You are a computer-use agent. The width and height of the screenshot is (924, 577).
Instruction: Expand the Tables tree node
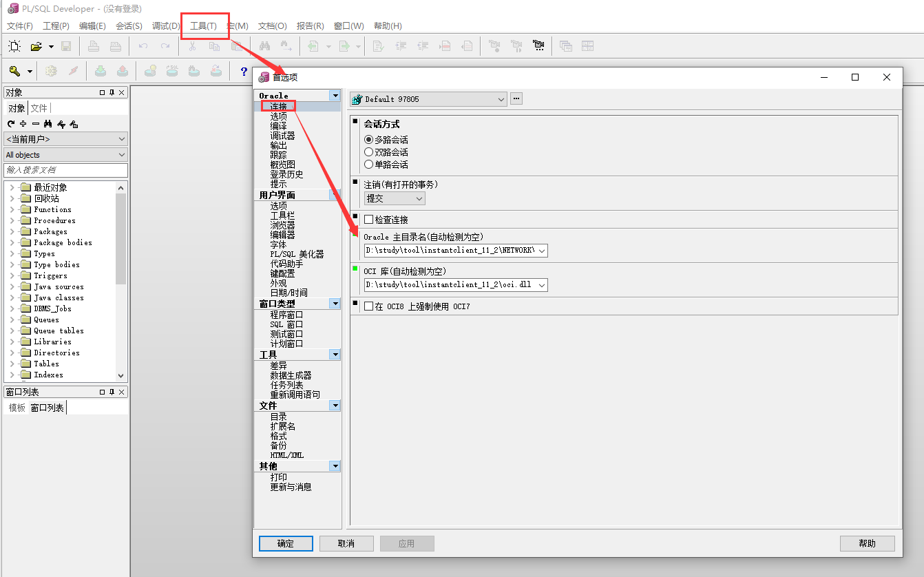point(12,364)
